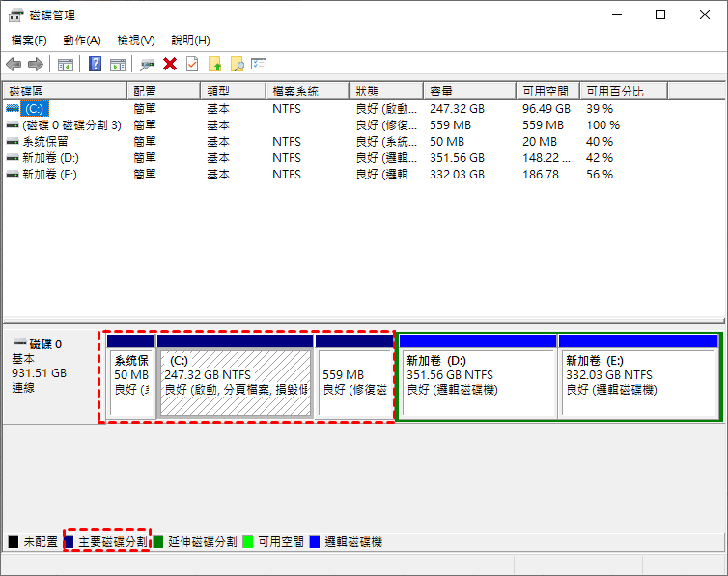Viewport: 728px width, 576px height.
Task: Click the 20 MB free space cell
Action: tap(540, 142)
